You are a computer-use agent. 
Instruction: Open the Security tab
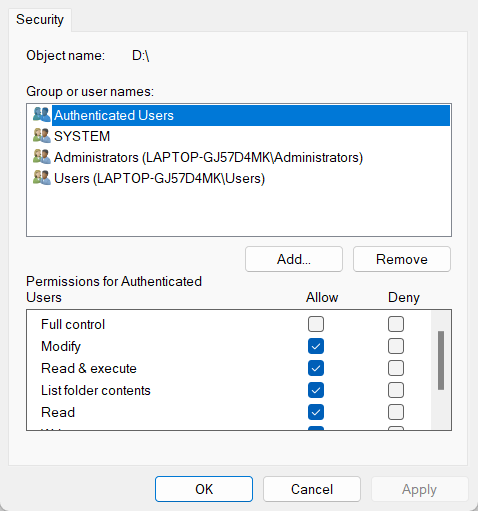point(40,20)
